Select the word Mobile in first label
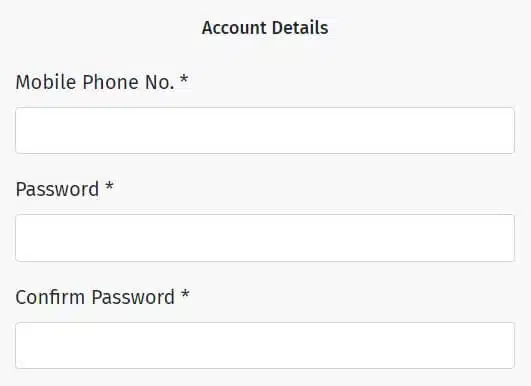 (x=46, y=82)
